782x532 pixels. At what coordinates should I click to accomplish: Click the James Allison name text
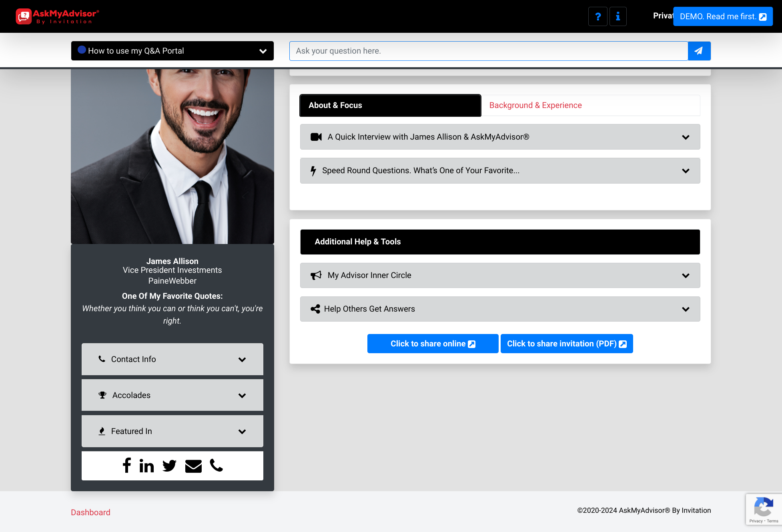tap(172, 261)
